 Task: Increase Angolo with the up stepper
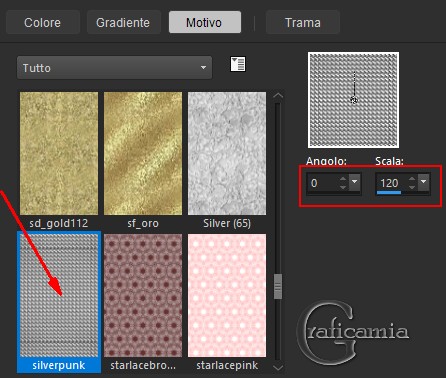[343, 179]
